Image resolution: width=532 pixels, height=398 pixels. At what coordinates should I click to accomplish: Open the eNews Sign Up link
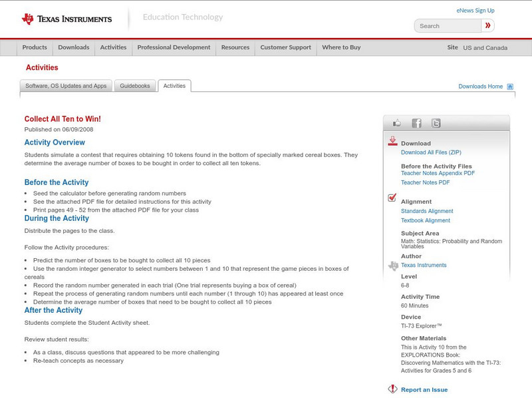475,11
